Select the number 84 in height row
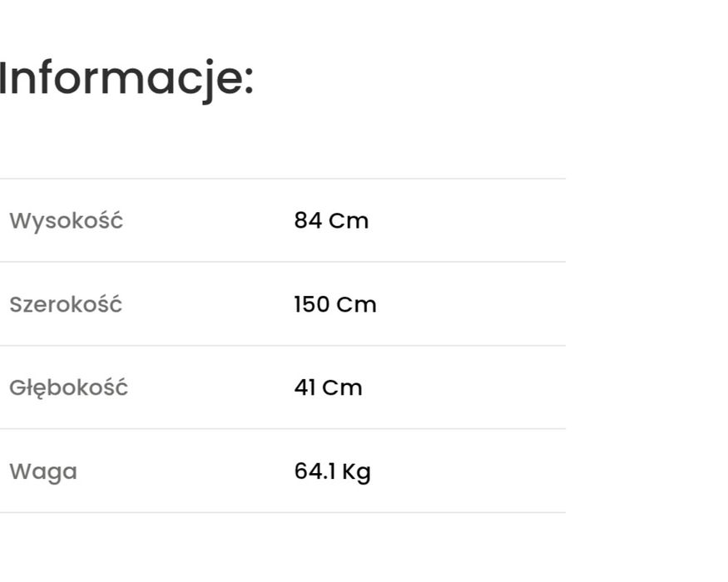 [x=308, y=221]
